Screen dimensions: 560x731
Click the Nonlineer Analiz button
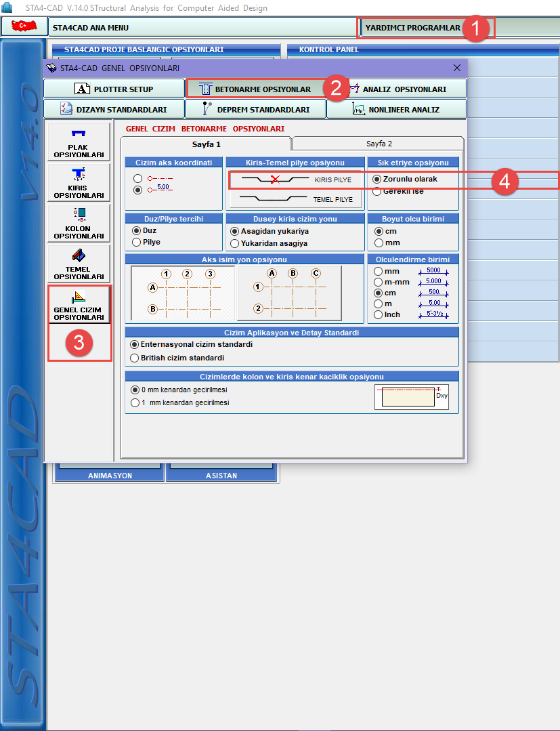396,110
